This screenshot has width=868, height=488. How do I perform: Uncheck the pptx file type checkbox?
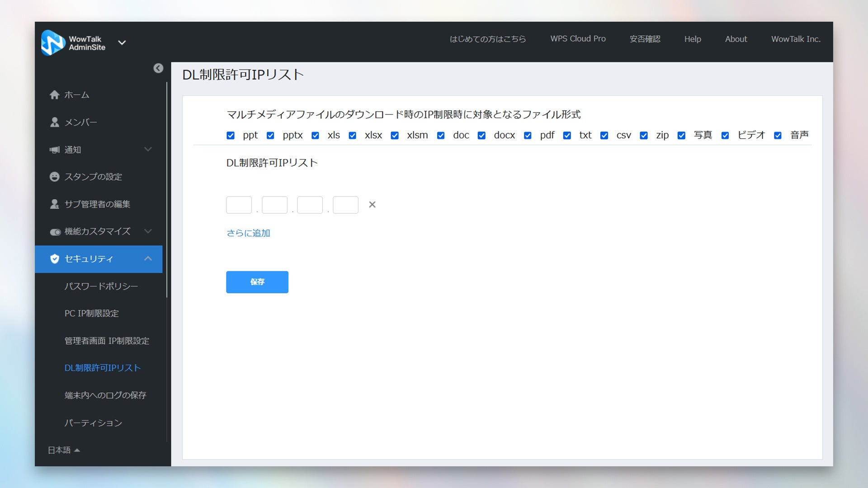click(270, 136)
